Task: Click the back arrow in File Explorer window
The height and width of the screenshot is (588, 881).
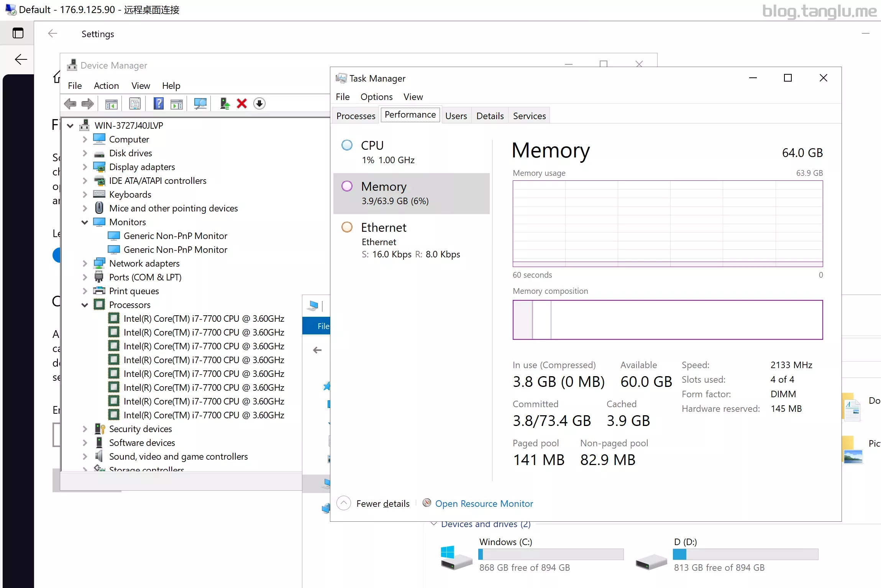Action: [x=317, y=350]
